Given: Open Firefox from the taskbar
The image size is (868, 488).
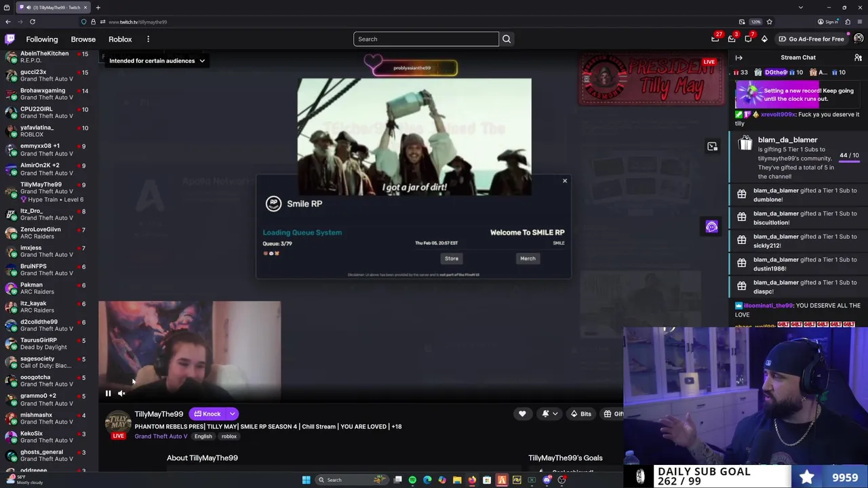Looking at the screenshot, I should (x=472, y=480).
